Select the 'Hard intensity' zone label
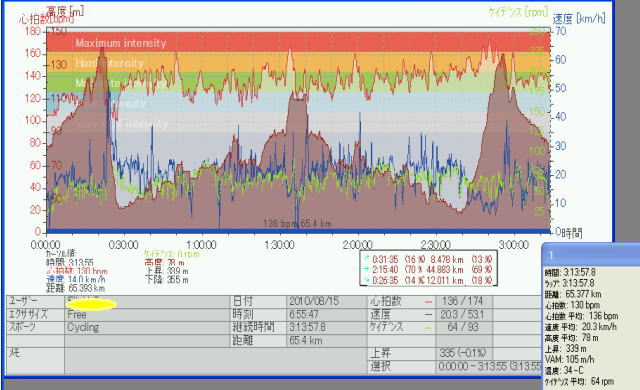Viewport: 640px width, 390px height. [x=110, y=63]
